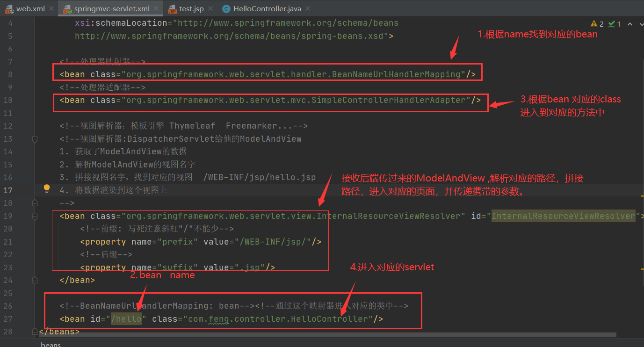Toggle the fold marker at line 18 comment end

tap(35, 203)
